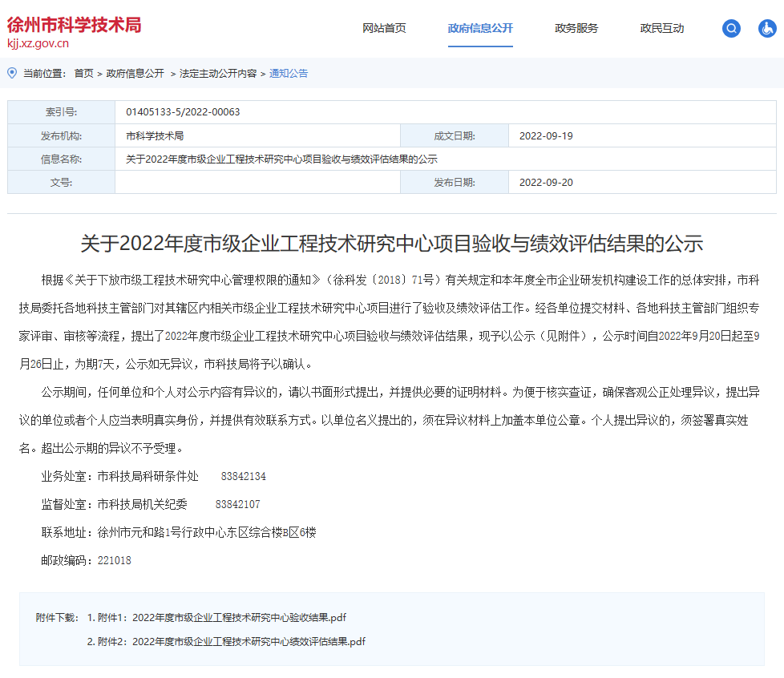Select the 发布机构 value 市科学技术局

[x=156, y=135]
